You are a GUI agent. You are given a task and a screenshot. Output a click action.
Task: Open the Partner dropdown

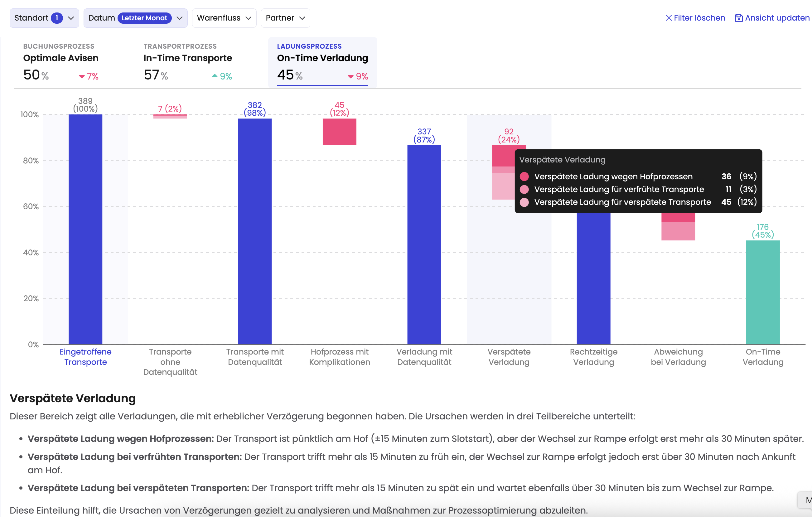(x=285, y=18)
